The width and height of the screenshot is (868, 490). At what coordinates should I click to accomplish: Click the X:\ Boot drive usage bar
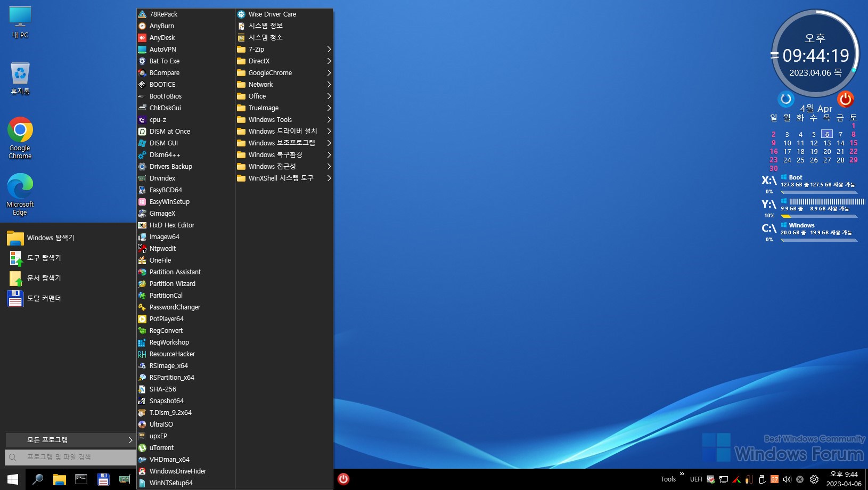click(819, 192)
